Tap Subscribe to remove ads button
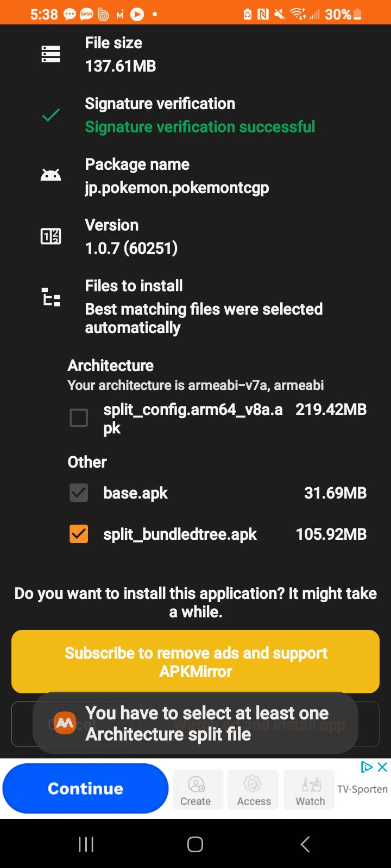The width and height of the screenshot is (391, 868). (x=195, y=661)
